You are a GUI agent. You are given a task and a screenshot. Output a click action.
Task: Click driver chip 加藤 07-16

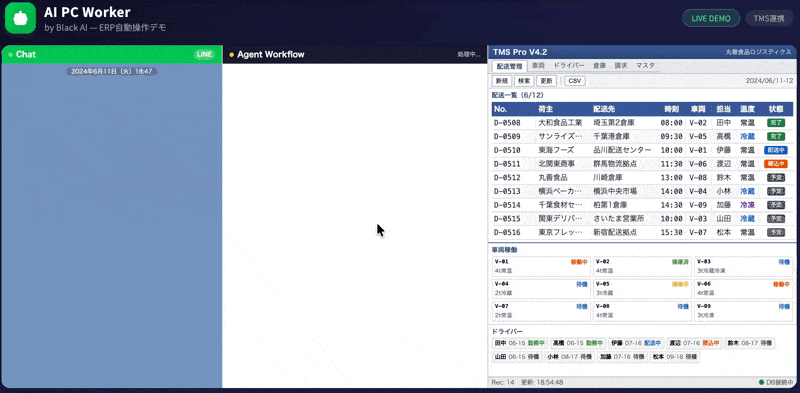(622, 357)
